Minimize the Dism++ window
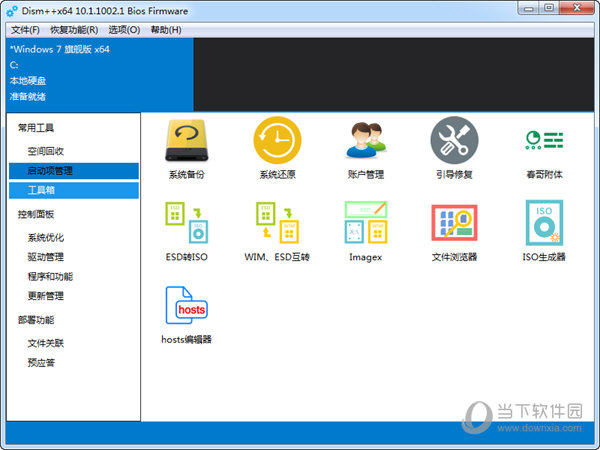Screen dimensions: 600x450 (529, 8)
